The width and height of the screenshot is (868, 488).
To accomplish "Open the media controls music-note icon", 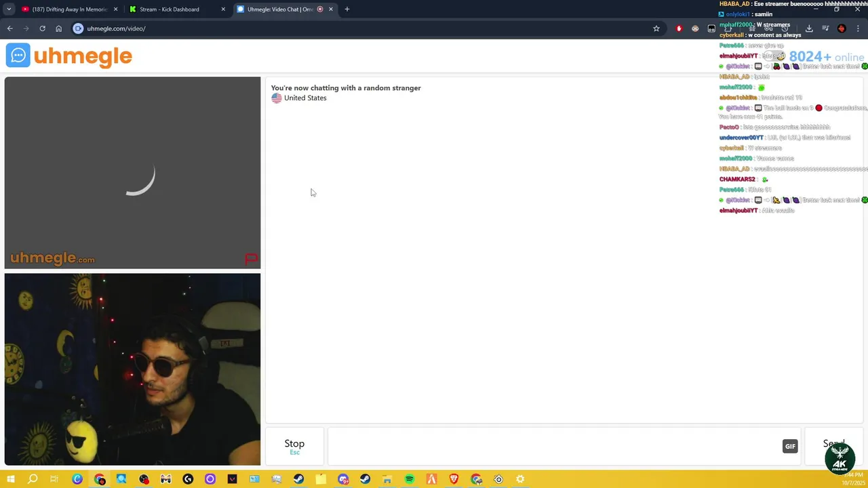I will click(x=825, y=28).
